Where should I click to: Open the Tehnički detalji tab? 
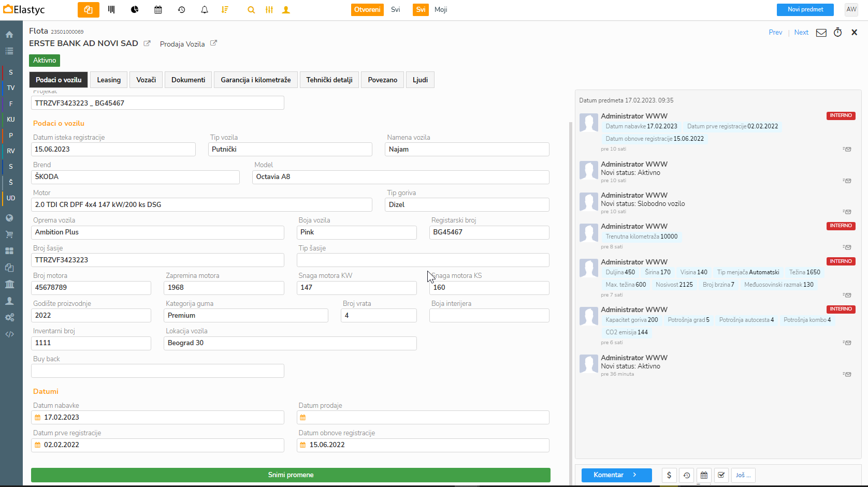coord(329,80)
